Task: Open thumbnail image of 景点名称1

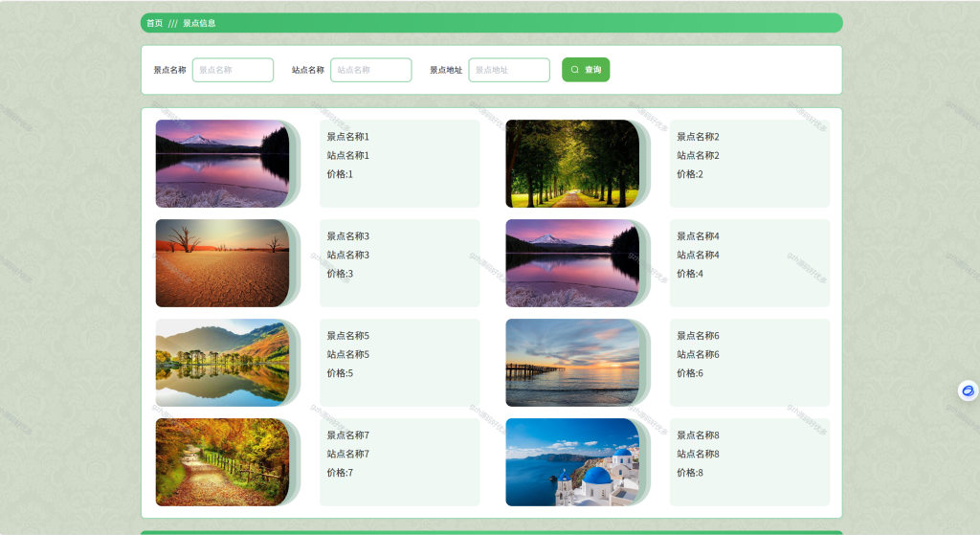Action: 222,164
